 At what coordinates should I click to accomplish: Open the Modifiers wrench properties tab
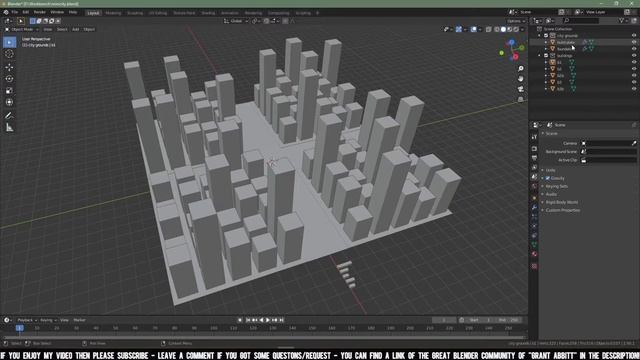click(534, 208)
